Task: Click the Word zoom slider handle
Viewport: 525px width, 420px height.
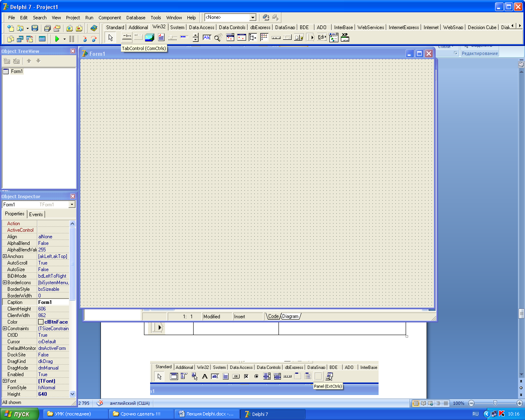Action: [x=495, y=403]
